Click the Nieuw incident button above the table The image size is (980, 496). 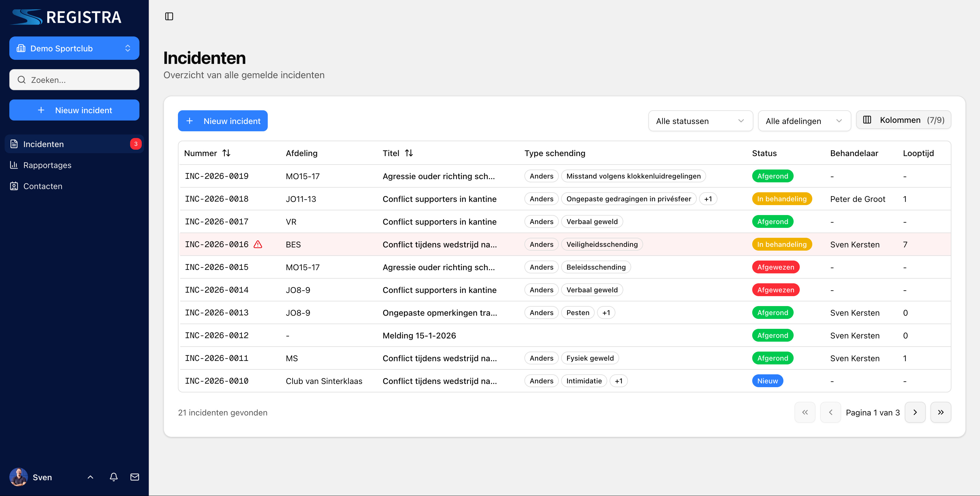click(223, 121)
